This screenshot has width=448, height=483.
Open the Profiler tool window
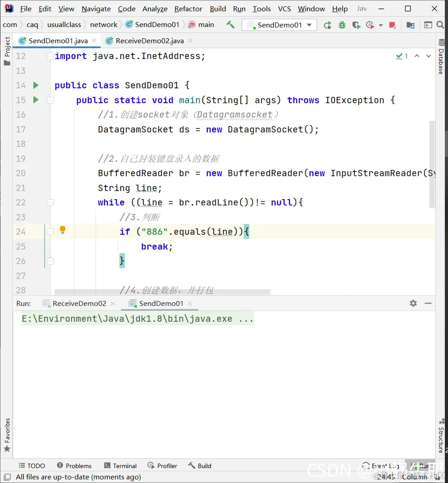[x=162, y=466]
